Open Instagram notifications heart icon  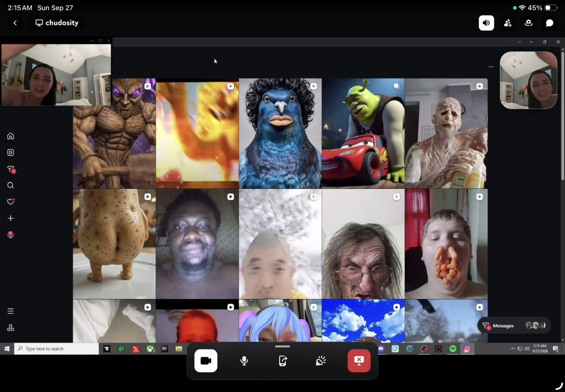10,202
